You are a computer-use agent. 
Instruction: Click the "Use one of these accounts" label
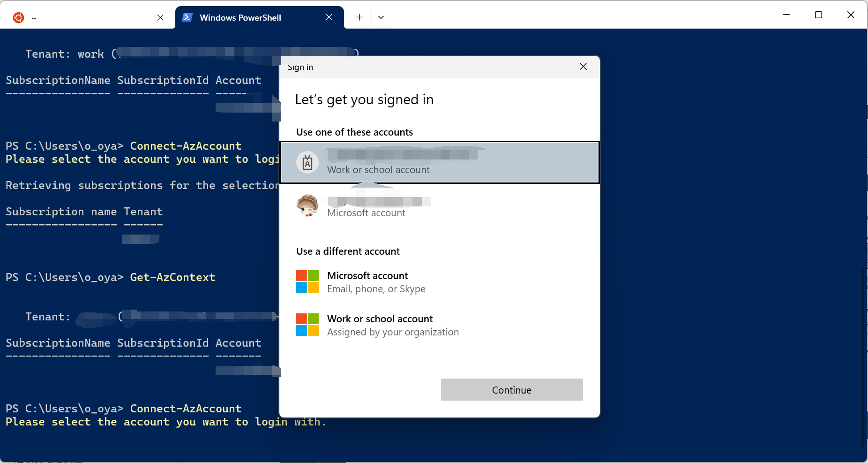pyautogui.click(x=354, y=132)
